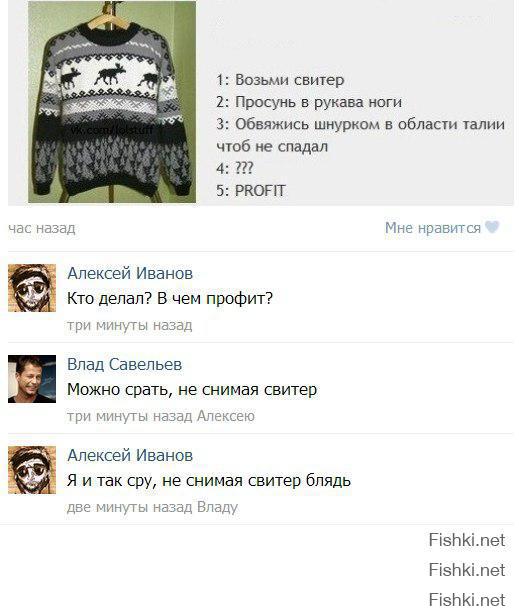Click the Владу reply reference

(217, 507)
